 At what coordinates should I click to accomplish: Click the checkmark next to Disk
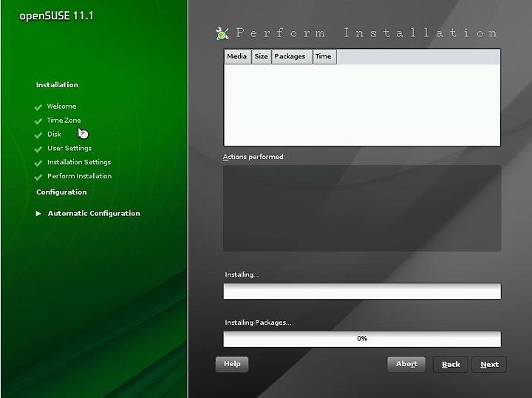pos(38,135)
